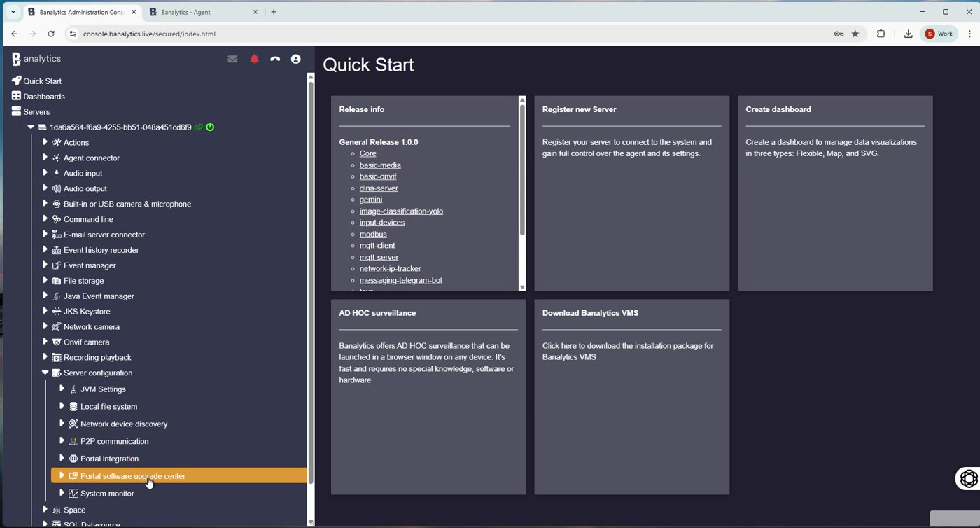Expand the Actions tree node
This screenshot has height=528, width=980.
[45, 142]
